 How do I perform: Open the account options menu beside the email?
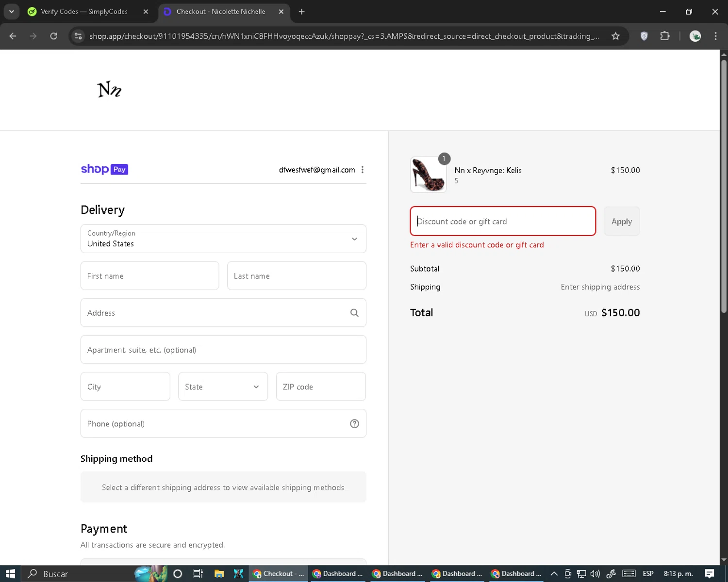(363, 170)
